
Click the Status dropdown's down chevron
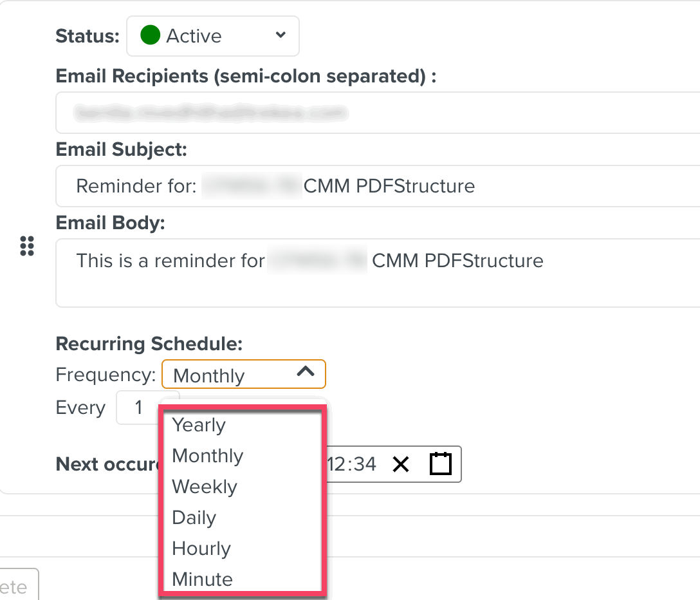click(281, 35)
